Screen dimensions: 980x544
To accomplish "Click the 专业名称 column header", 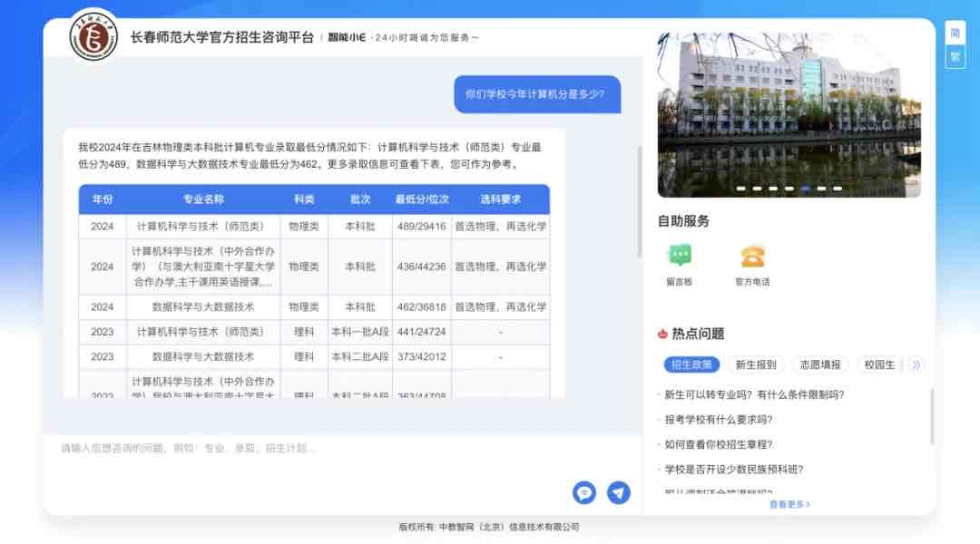I will (x=203, y=199).
